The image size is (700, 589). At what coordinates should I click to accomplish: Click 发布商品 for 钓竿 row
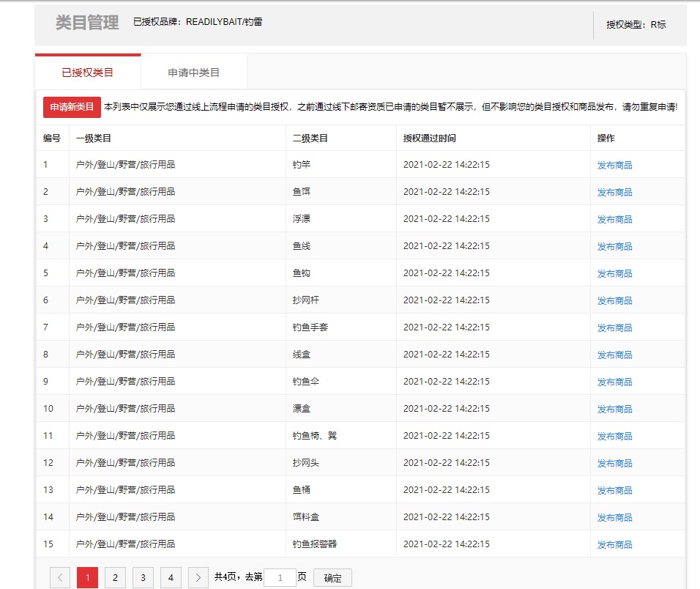(614, 166)
